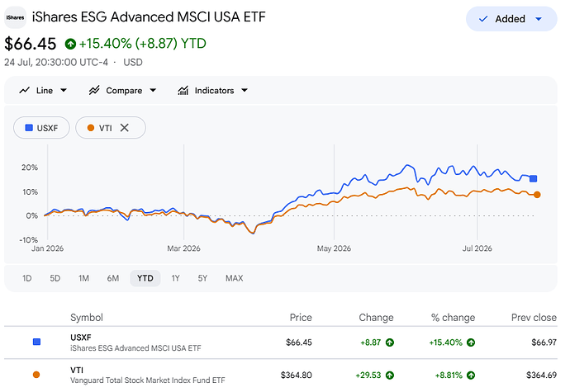Remove VTI comparison with X icon

pos(124,128)
